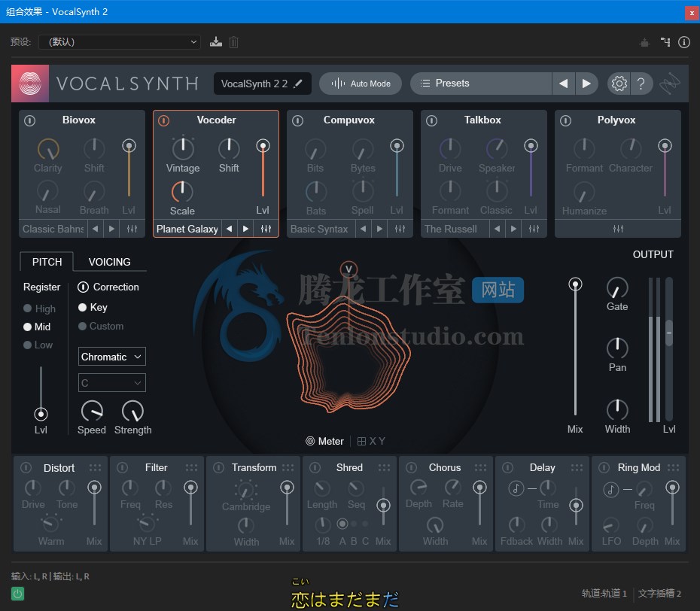The image size is (700, 611).
Task: Open Planet Galaxy preset name
Action: coord(187,229)
